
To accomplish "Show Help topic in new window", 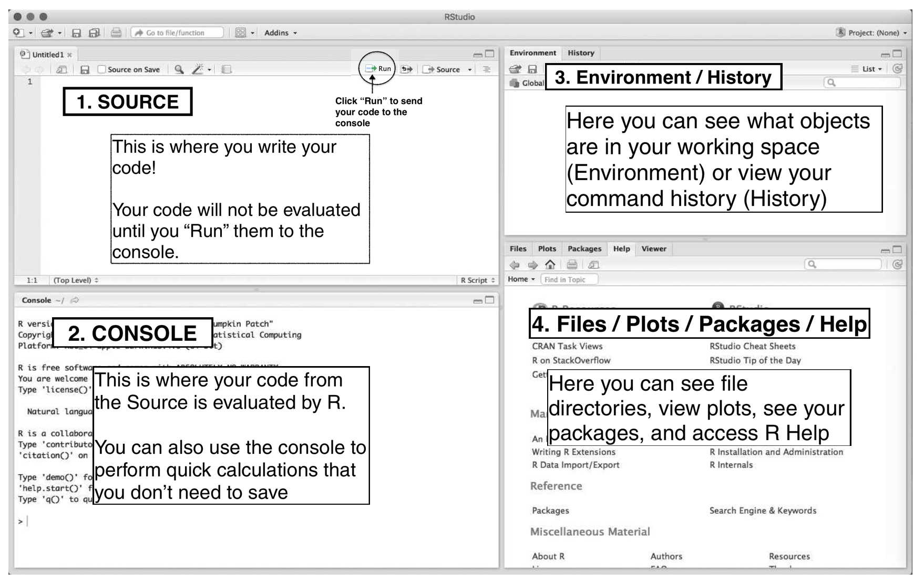I will click(594, 265).
